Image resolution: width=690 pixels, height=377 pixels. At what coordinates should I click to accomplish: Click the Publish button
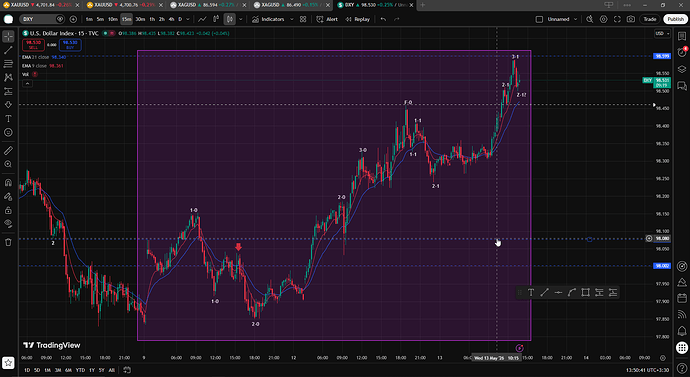[x=675, y=19]
